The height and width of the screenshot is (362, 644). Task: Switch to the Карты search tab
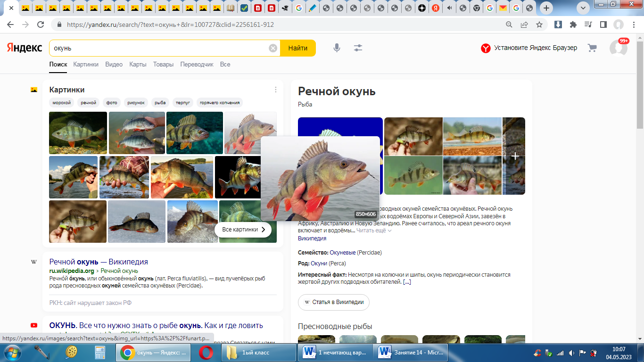138,64
